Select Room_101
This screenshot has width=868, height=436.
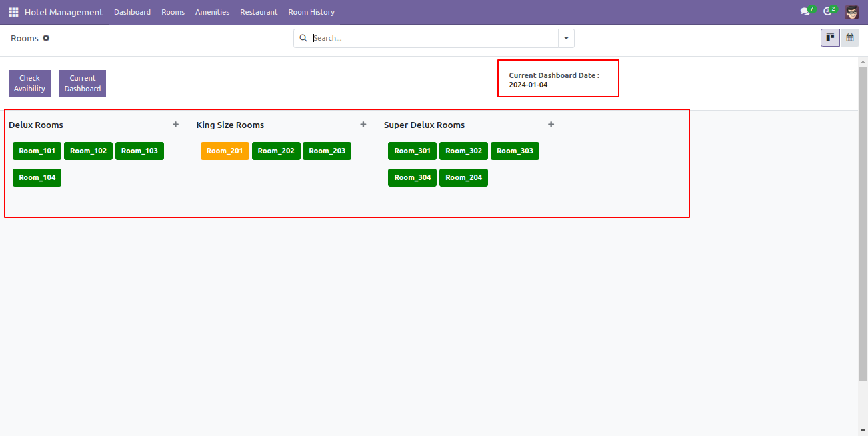[37, 151]
